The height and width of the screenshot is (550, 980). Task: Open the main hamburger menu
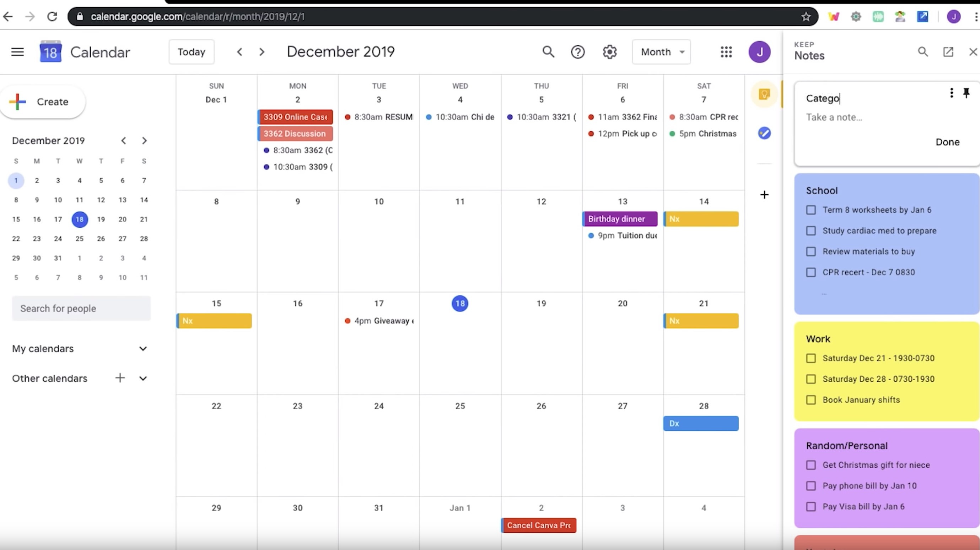click(x=17, y=52)
